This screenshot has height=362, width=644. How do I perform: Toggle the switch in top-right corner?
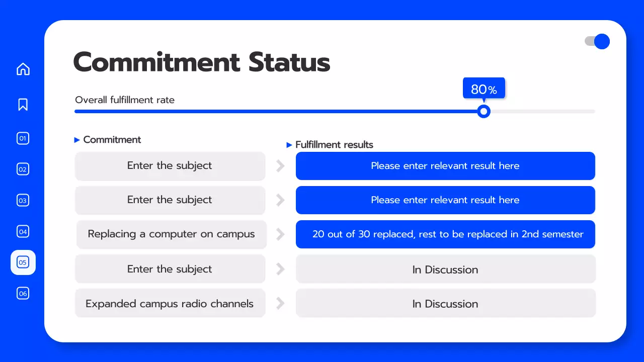click(597, 41)
